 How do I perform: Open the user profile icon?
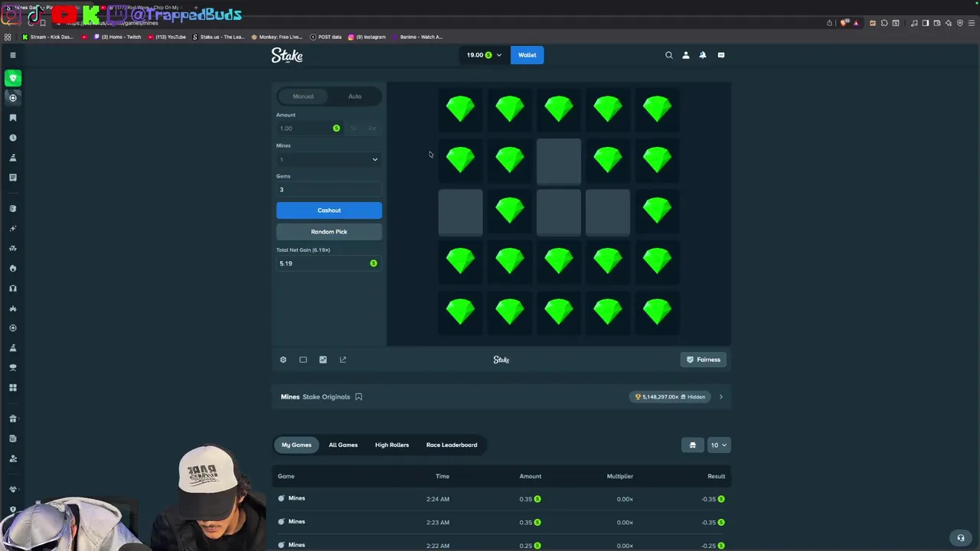pyautogui.click(x=686, y=55)
